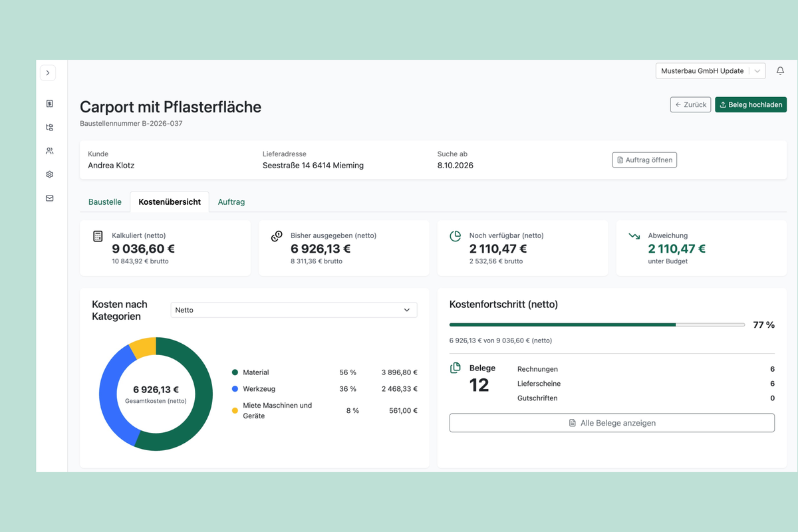Click the Belege documents icon
This screenshot has width=798, height=532.
coord(456,368)
